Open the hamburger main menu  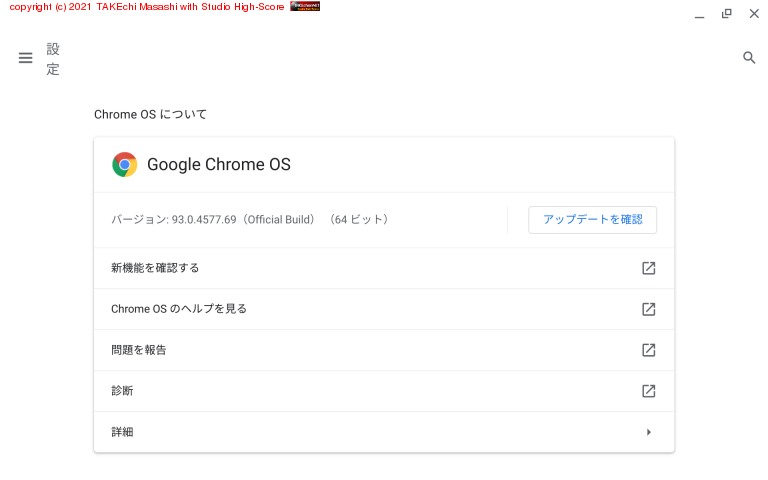point(26,58)
